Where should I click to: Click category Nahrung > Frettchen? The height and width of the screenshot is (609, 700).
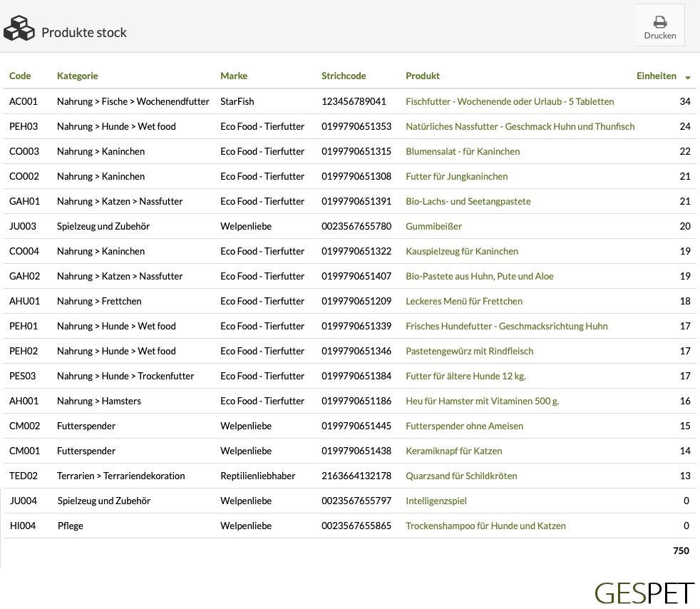point(99,302)
